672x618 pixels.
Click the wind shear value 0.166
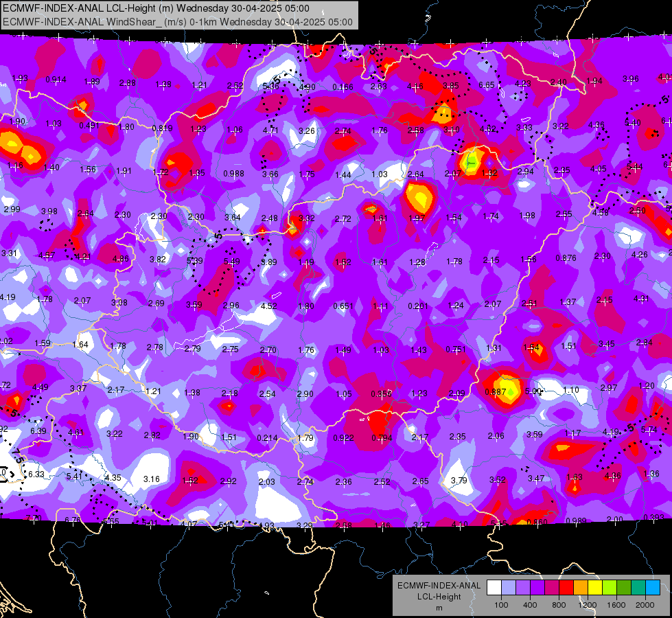343,87
